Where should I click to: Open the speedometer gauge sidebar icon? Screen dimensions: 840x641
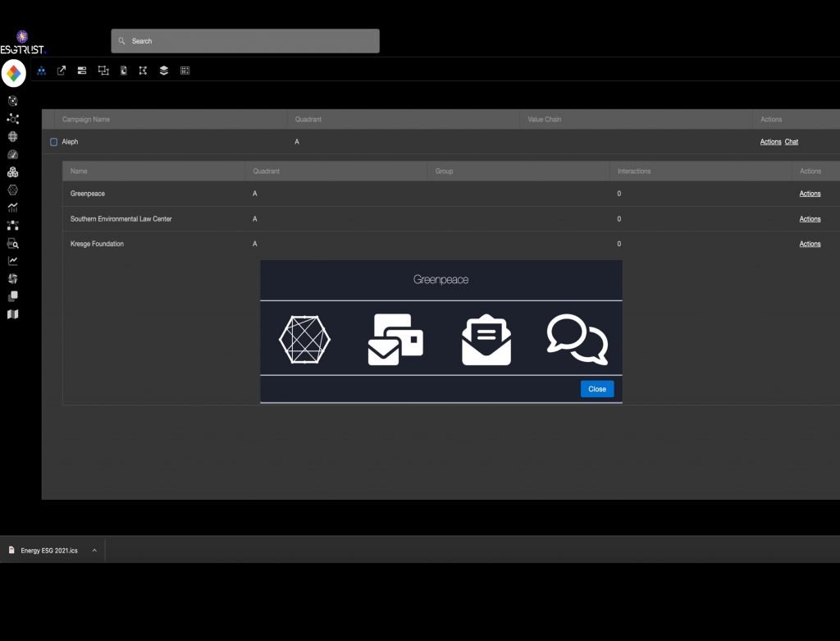pyautogui.click(x=13, y=154)
